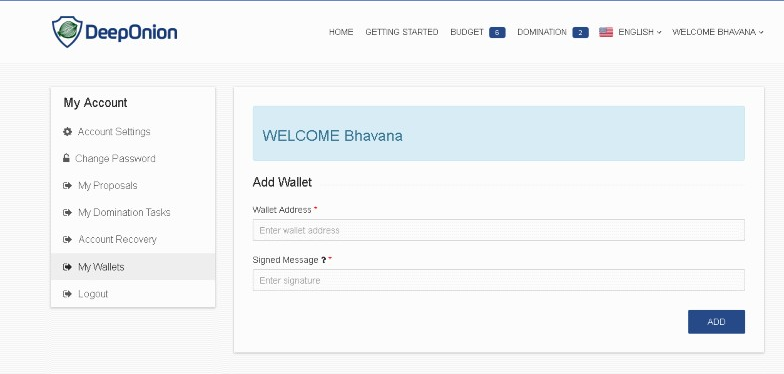Screen dimensions: 784x374
Task: Go to the Home page
Action: coord(341,32)
